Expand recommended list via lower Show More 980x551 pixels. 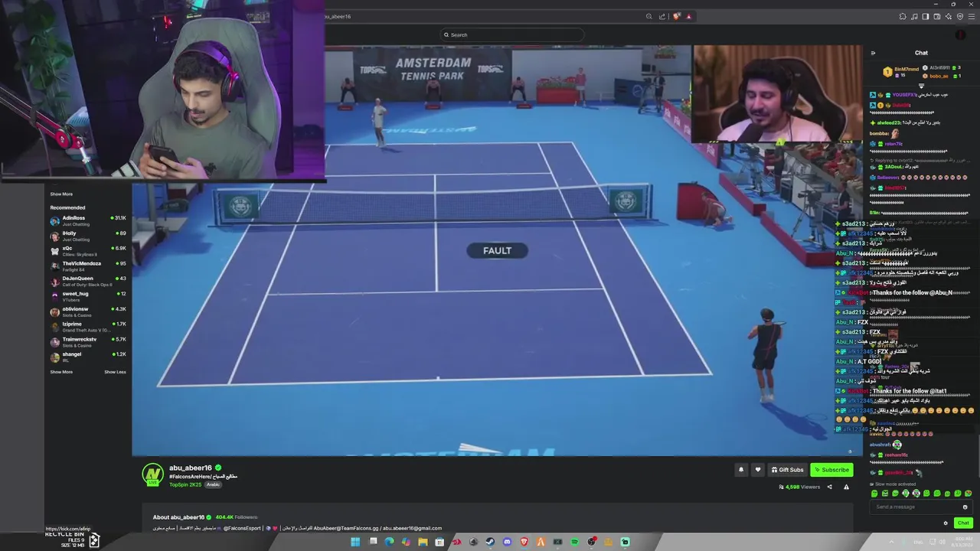61,372
